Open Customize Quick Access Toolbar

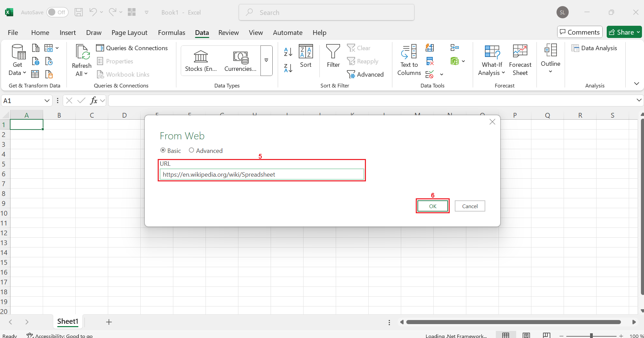[147, 13]
